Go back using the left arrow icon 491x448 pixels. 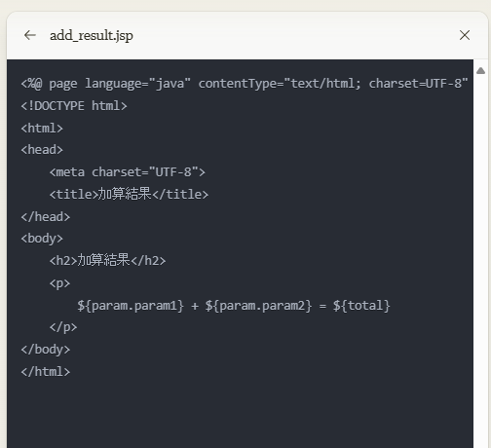click(x=30, y=35)
